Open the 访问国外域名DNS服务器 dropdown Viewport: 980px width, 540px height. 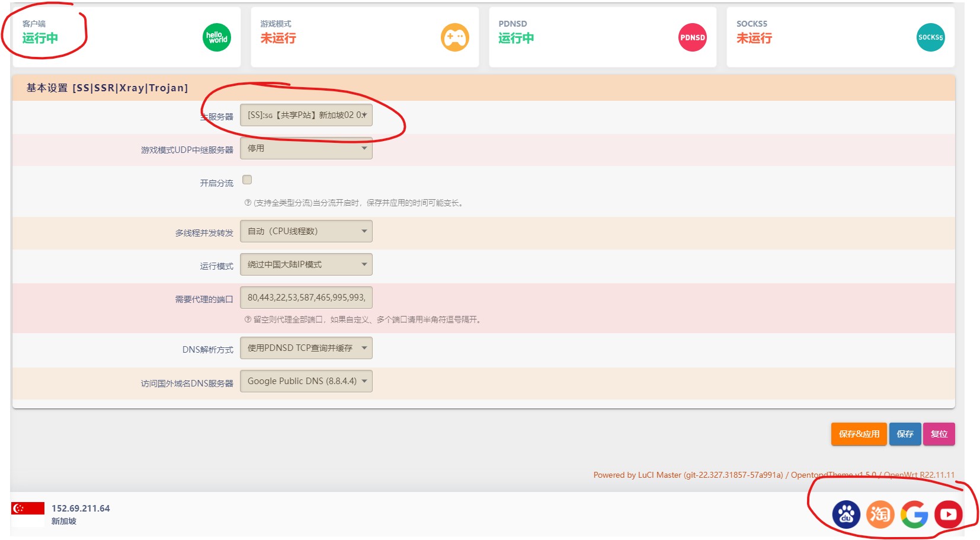click(306, 381)
